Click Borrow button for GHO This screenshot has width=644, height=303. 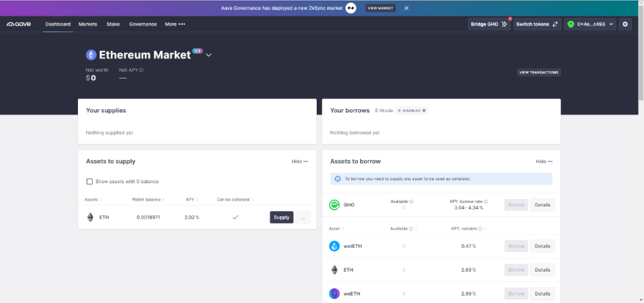point(516,205)
